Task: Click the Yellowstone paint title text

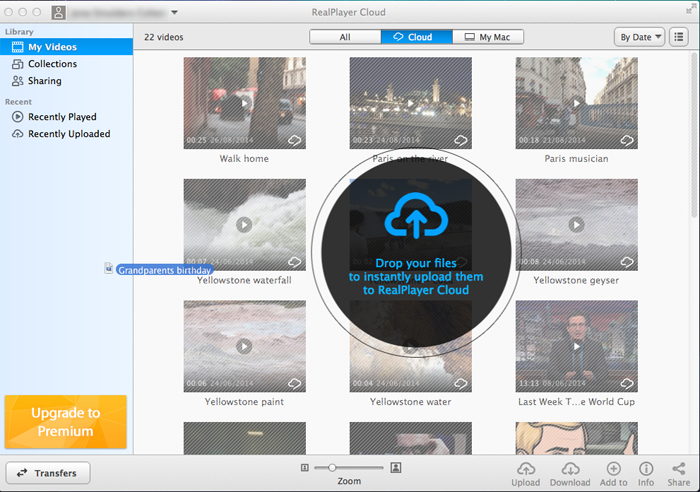Action: (244, 402)
